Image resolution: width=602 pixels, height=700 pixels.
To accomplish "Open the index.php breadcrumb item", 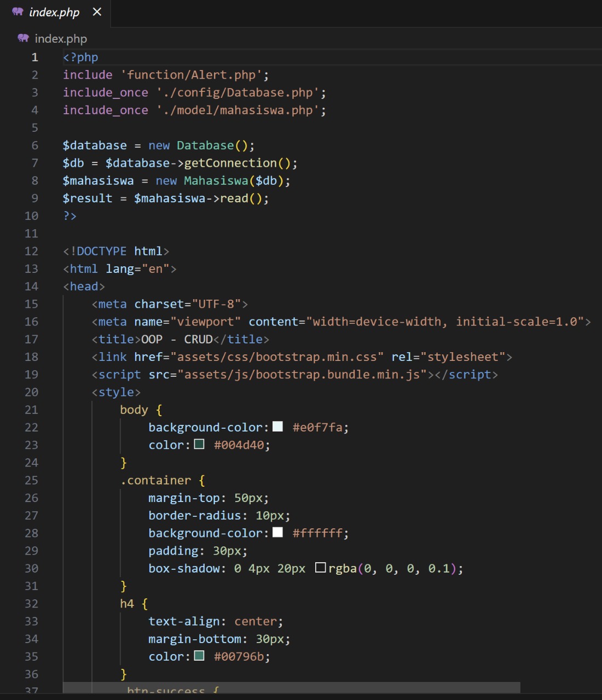I will tap(61, 39).
